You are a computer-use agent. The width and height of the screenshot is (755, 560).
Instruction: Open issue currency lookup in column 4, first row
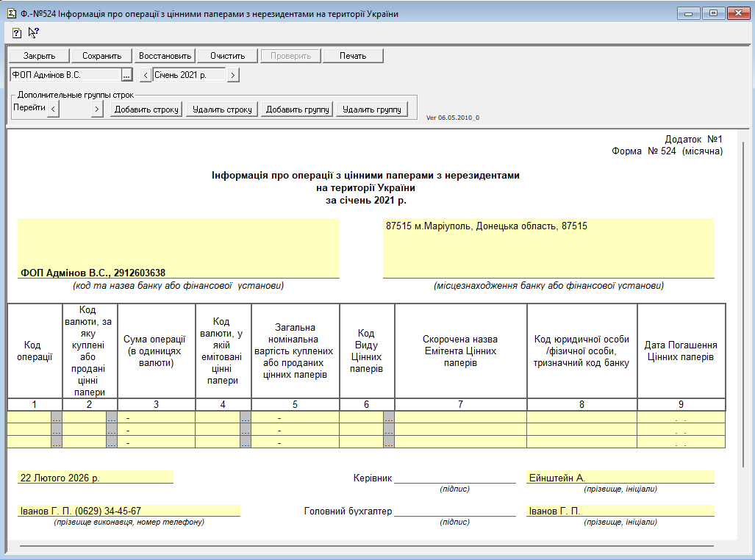pyautogui.click(x=246, y=417)
